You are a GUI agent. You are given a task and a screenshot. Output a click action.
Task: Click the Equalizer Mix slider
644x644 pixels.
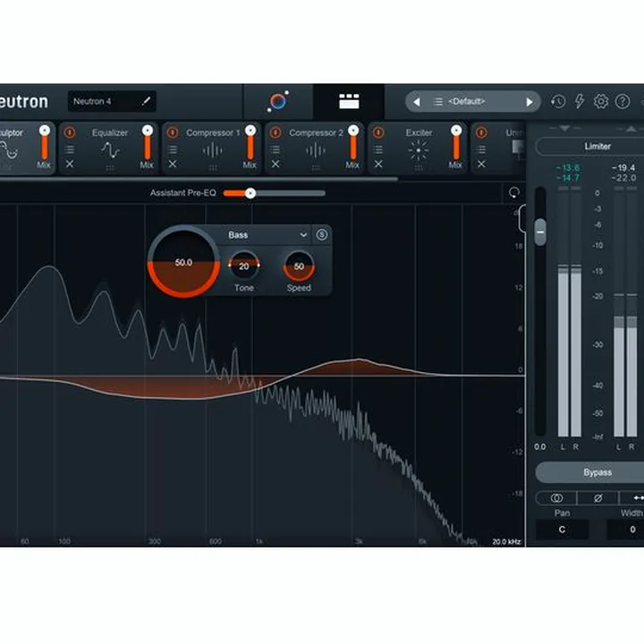click(148, 143)
